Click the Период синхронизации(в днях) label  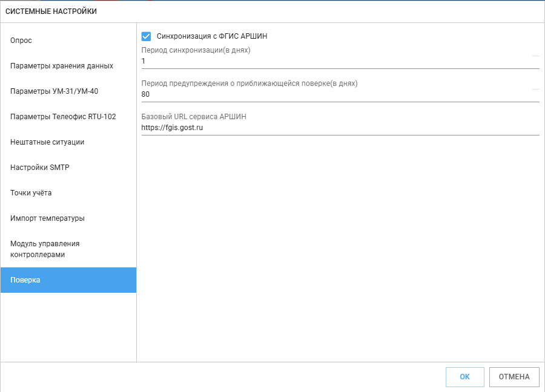tap(196, 50)
